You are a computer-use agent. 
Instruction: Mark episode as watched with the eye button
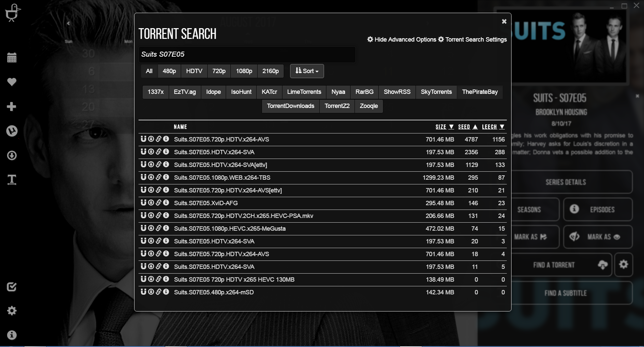click(598, 237)
